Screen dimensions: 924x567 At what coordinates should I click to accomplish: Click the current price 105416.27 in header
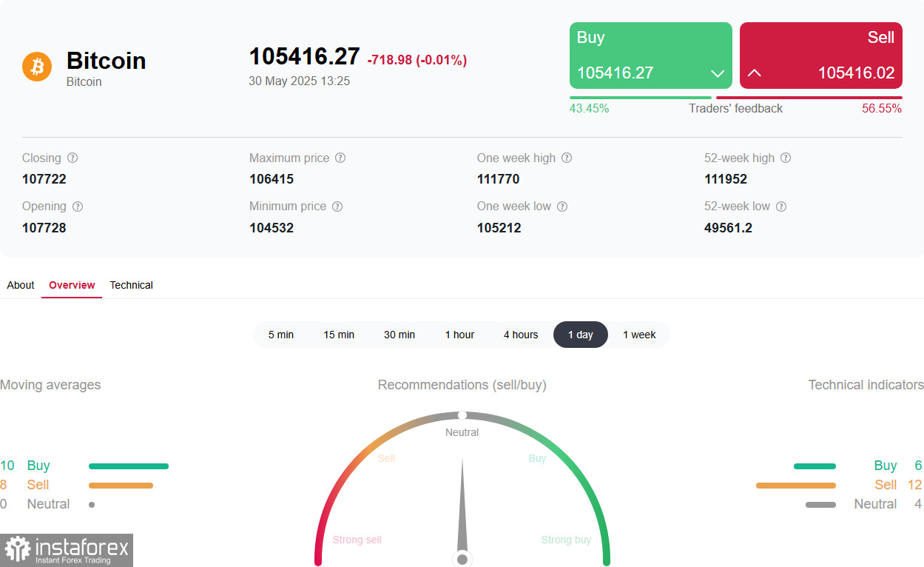pos(304,56)
